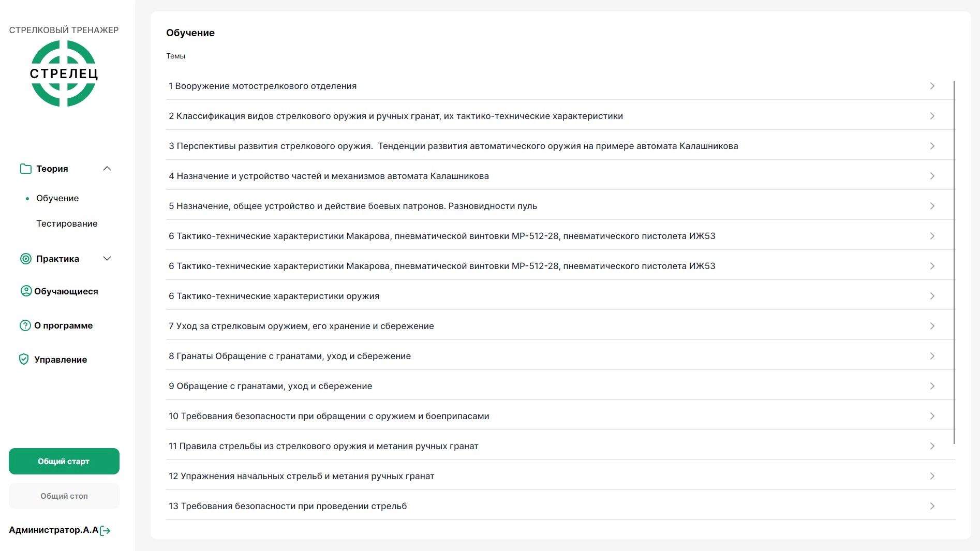980x551 pixels.
Task: Open arrow for topic 5 боевых патронов
Action: [x=932, y=206]
